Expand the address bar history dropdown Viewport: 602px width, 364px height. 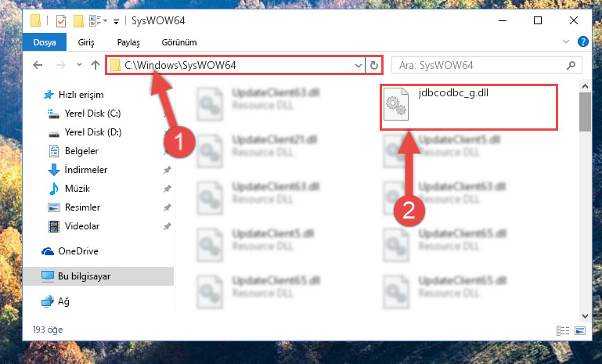(358, 65)
